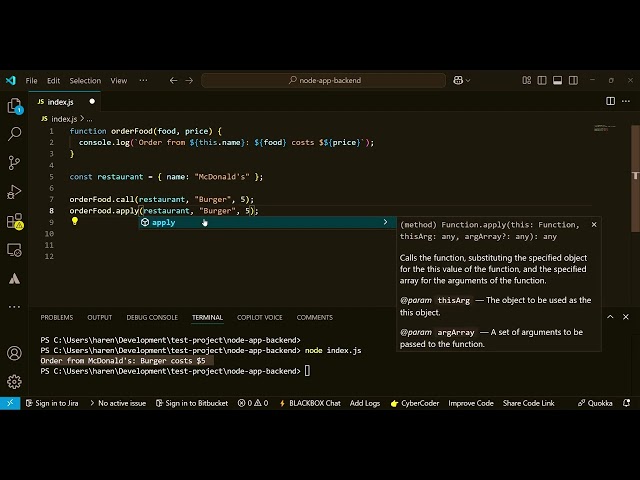Open the Extensions view icon
Viewport: 640px width, 480px height.
pyautogui.click(x=15, y=221)
